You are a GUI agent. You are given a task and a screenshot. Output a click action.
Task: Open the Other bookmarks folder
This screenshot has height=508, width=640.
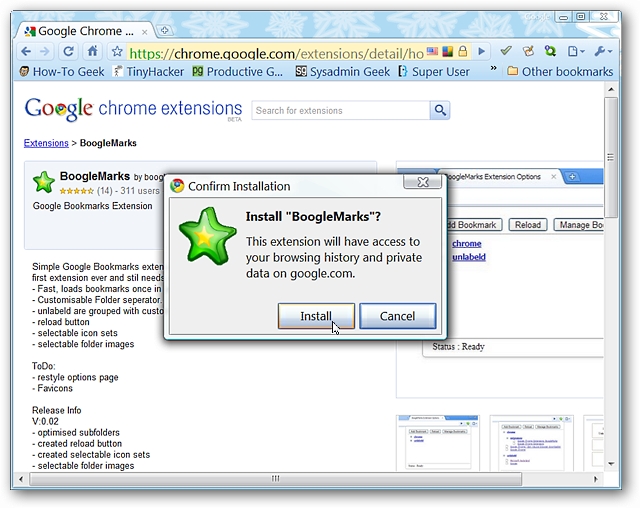560,72
